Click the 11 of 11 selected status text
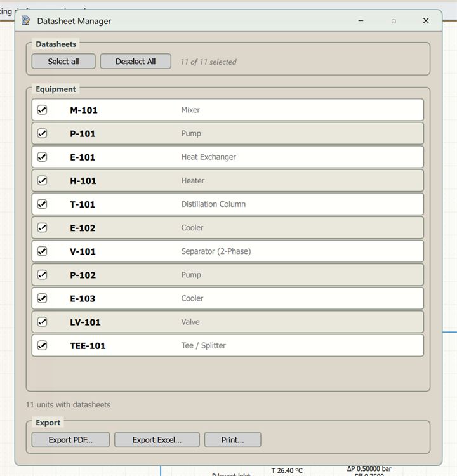 pos(208,62)
